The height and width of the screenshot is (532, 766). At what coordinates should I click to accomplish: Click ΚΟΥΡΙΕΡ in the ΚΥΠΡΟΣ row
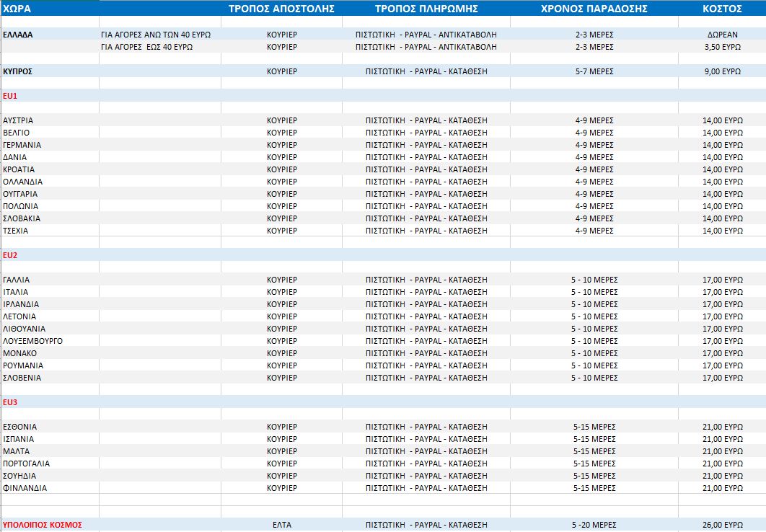[x=282, y=71]
